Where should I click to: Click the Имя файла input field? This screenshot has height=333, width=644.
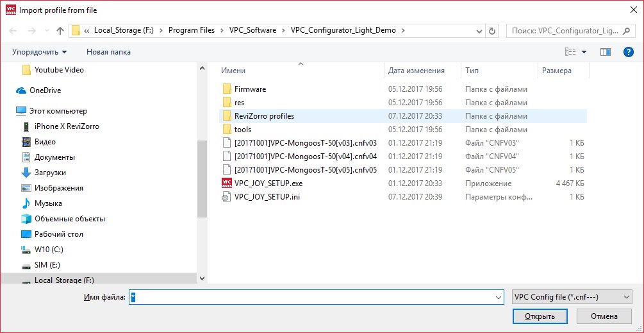click(x=317, y=297)
